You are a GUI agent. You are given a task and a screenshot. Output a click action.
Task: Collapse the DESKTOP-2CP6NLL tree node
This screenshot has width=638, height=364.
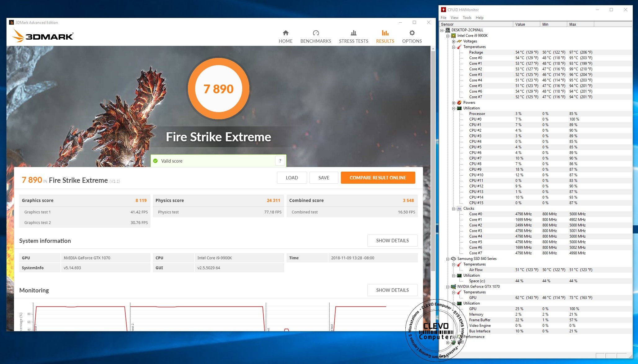point(442,30)
